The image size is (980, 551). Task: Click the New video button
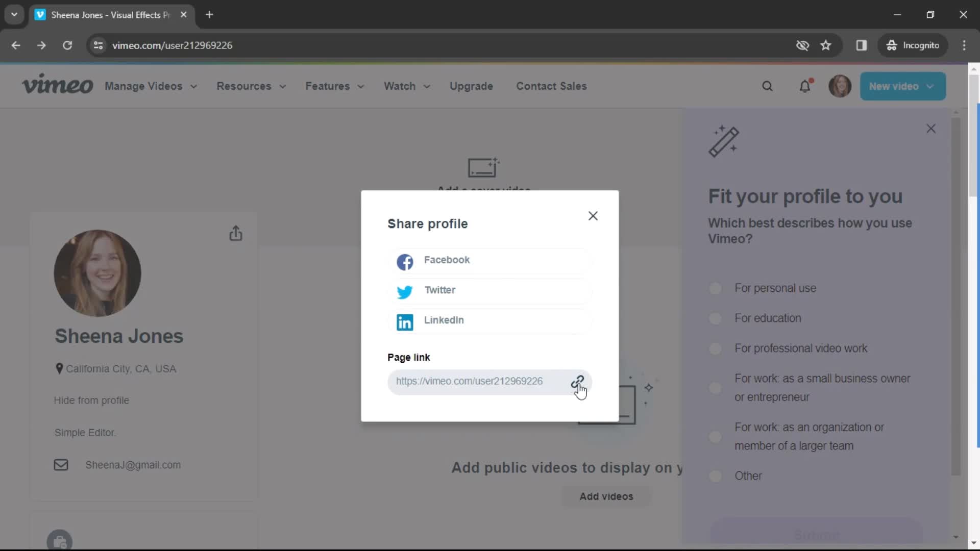(902, 86)
